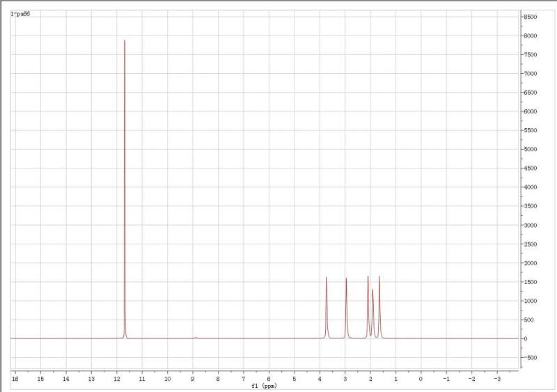557x392 pixels.
Task: Click the '-3' tick on the ppm axis
Action: click(497, 379)
